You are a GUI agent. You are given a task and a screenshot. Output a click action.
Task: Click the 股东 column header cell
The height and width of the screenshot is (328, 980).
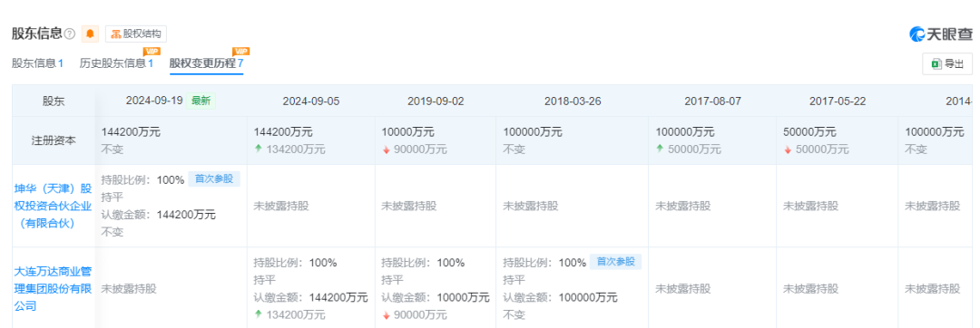tap(54, 101)
